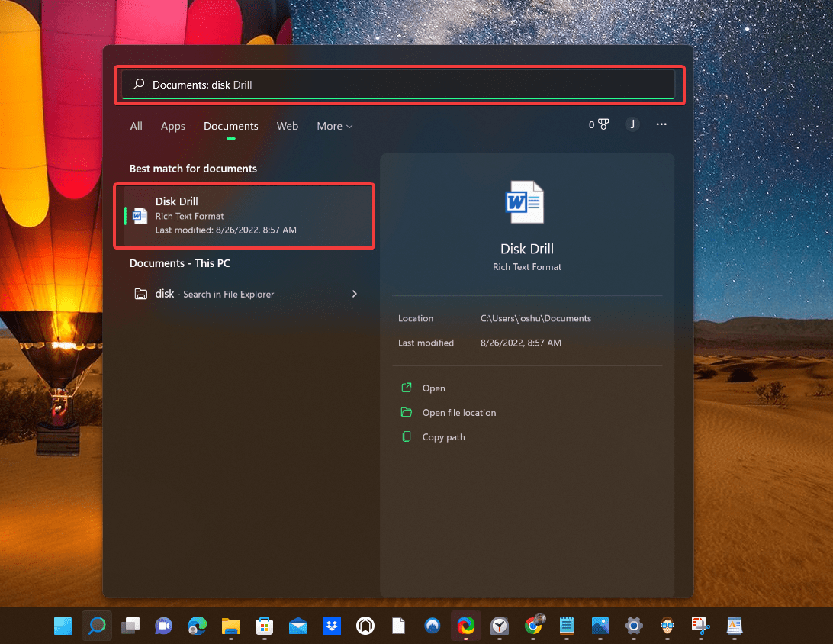
Task: Click the location path C:\Users\joshu\Documents
Action: click(x=535, y=318)
